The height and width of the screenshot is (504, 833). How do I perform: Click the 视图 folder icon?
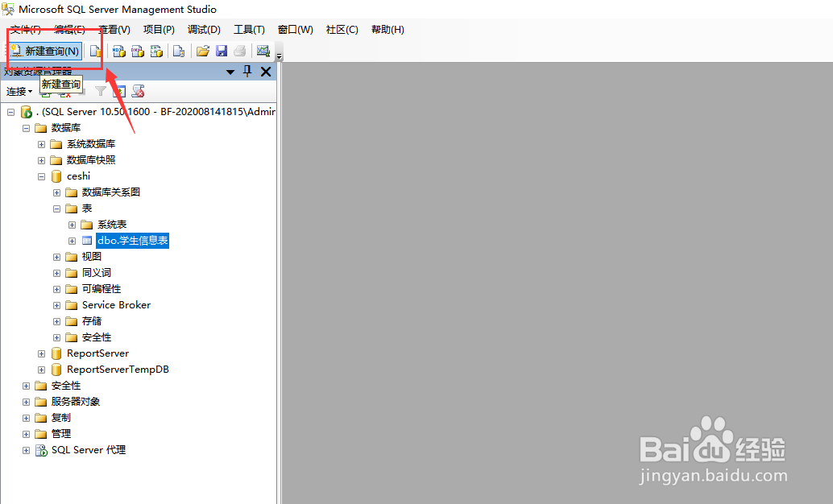pos(71,257)
